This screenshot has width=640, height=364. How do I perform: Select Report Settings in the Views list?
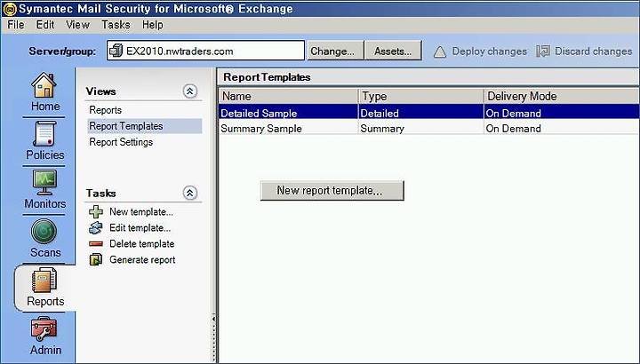[x=121, y=142]
